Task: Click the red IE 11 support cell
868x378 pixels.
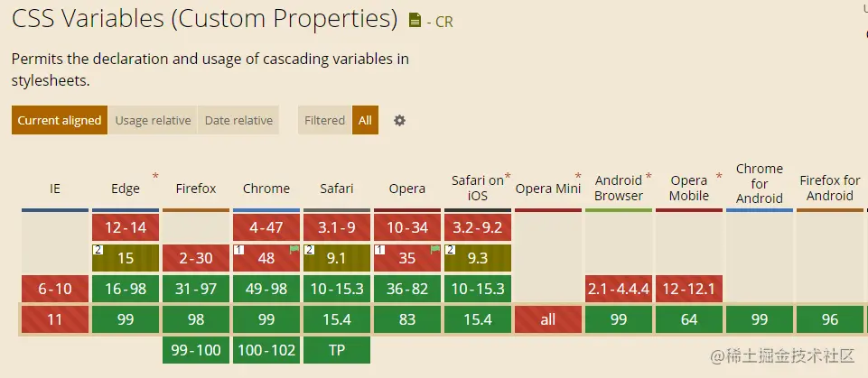Action: [55, 319]
